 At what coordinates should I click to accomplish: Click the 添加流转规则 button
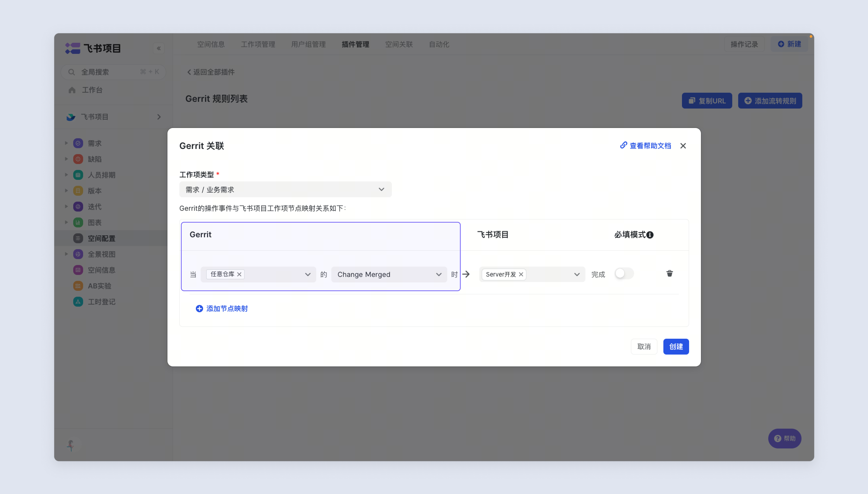770,101
